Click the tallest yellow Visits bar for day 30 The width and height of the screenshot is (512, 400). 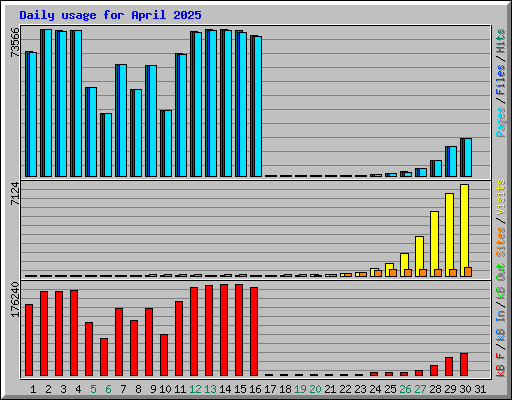(x=465, y=230)
